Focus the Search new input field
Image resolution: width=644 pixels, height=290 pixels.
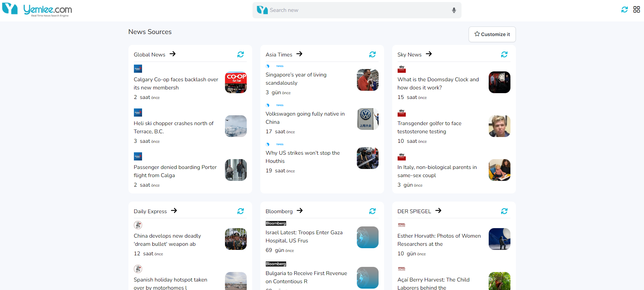click(357, 10)
